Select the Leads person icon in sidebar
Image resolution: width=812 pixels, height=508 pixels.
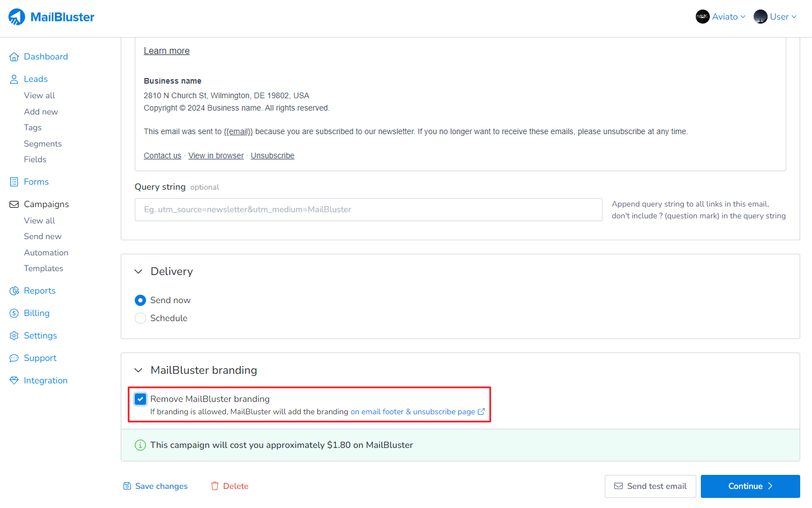[14, 79]
